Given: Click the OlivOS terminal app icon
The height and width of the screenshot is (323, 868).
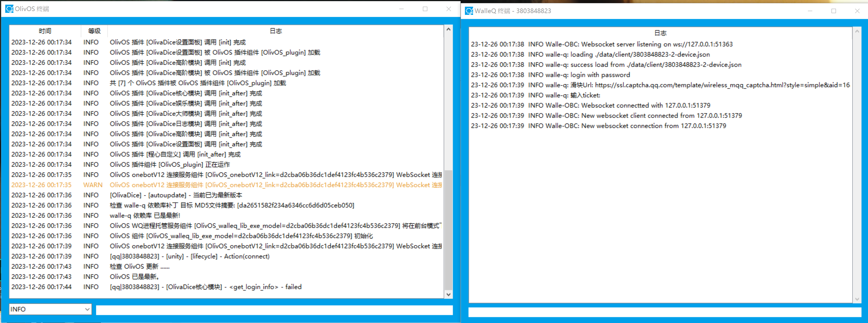Looking at the screenshot, I should coord(9,9).
